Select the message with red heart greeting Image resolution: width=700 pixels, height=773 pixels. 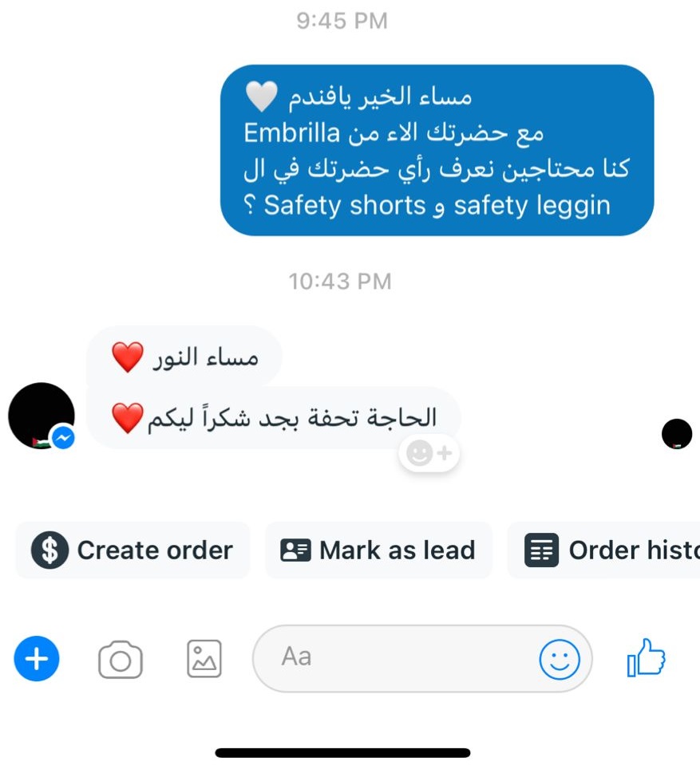pos(184,356)
